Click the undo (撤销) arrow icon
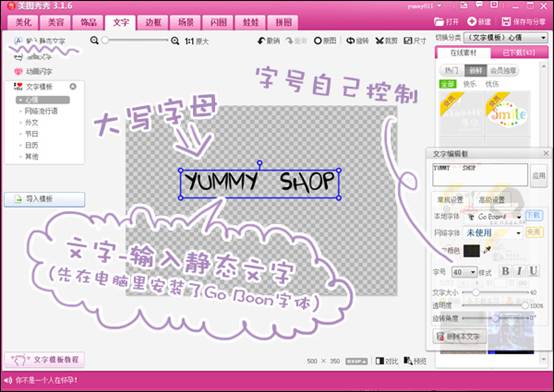Screen dimensions: 554x392 tap(261, 41)
